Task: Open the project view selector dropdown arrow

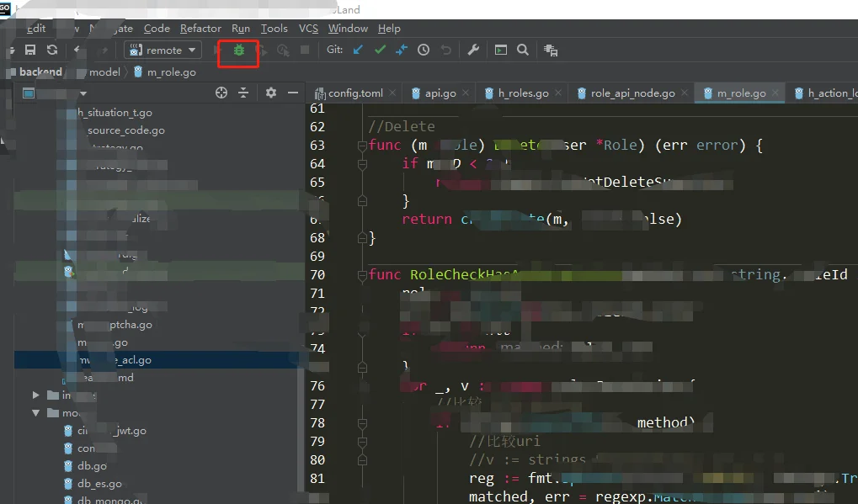Action: click(x=83, y=93)
